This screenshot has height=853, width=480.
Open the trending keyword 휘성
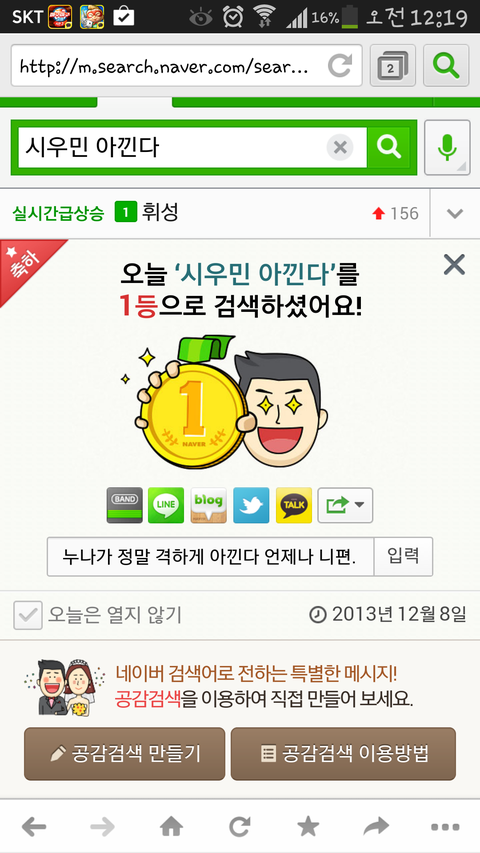click(x=160, y=213)
